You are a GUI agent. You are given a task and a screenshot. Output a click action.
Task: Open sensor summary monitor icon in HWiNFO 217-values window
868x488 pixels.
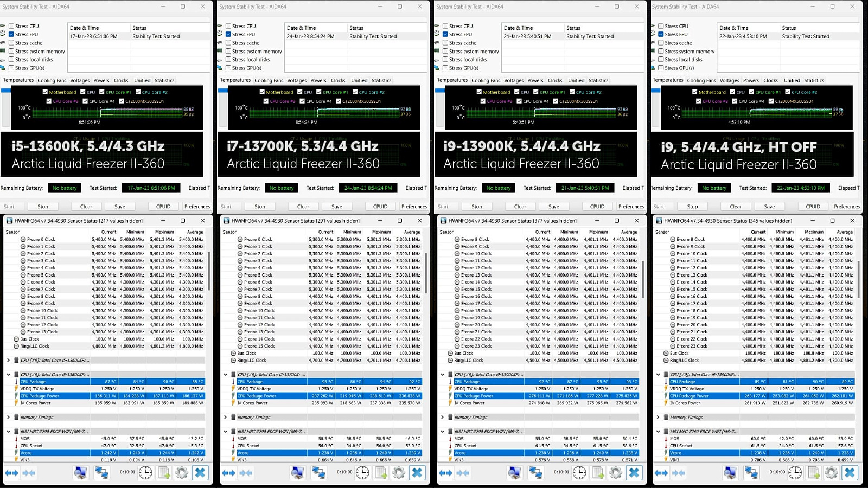pos(80,473)
